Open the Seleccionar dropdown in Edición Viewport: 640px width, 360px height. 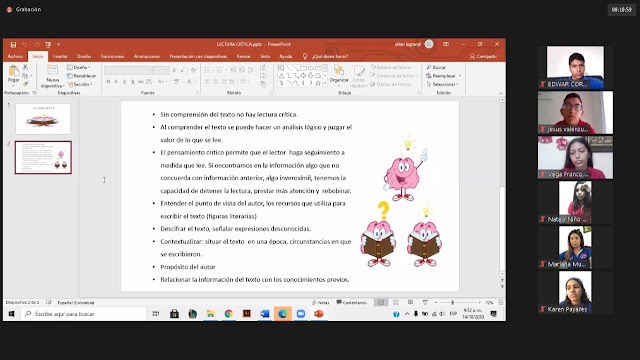442,84
